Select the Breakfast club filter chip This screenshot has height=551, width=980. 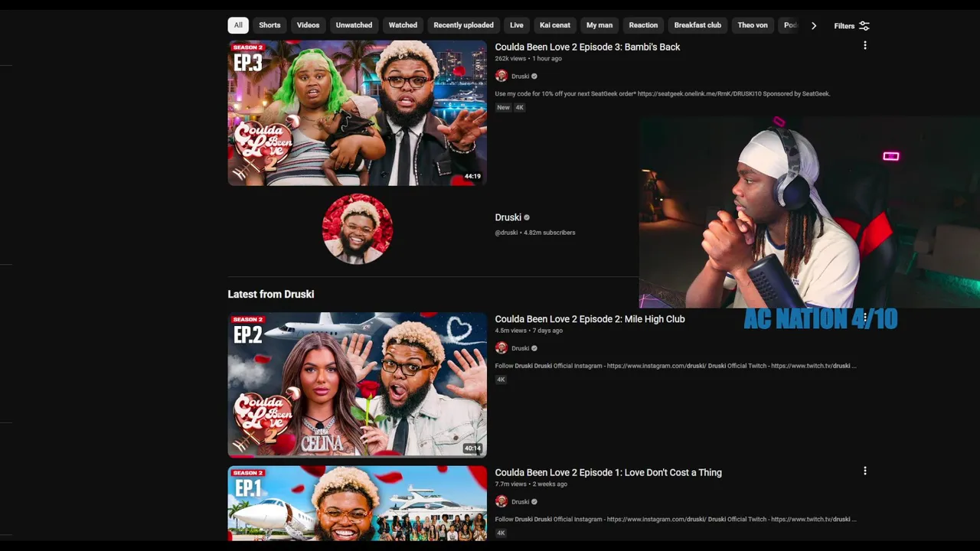pos(697,25)
